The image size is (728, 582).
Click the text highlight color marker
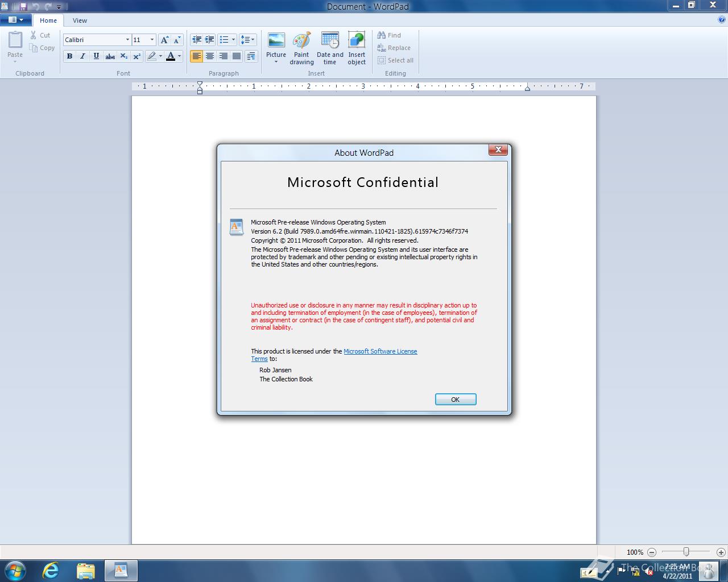coord(151,56)
